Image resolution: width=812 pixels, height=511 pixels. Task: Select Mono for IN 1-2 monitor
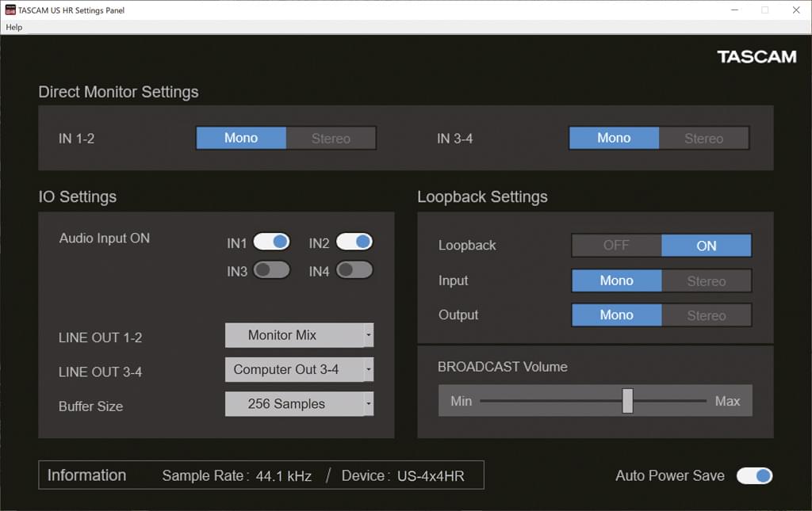241,138
